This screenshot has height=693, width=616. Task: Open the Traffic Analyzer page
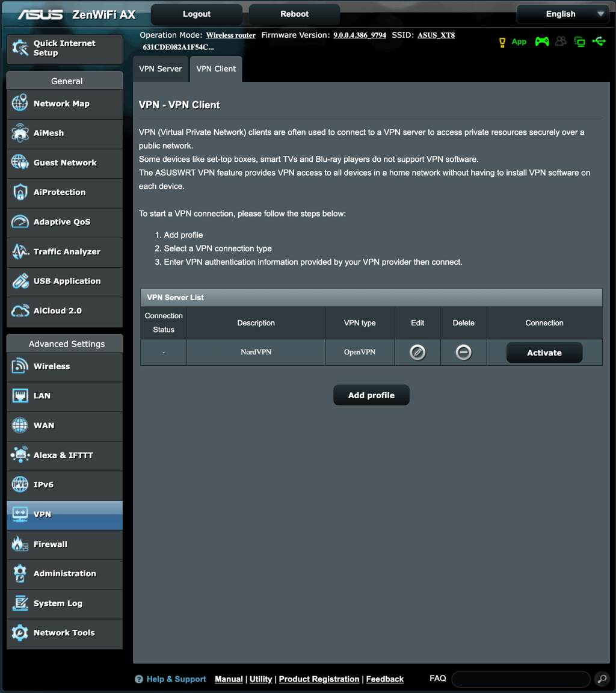(64, 252)
